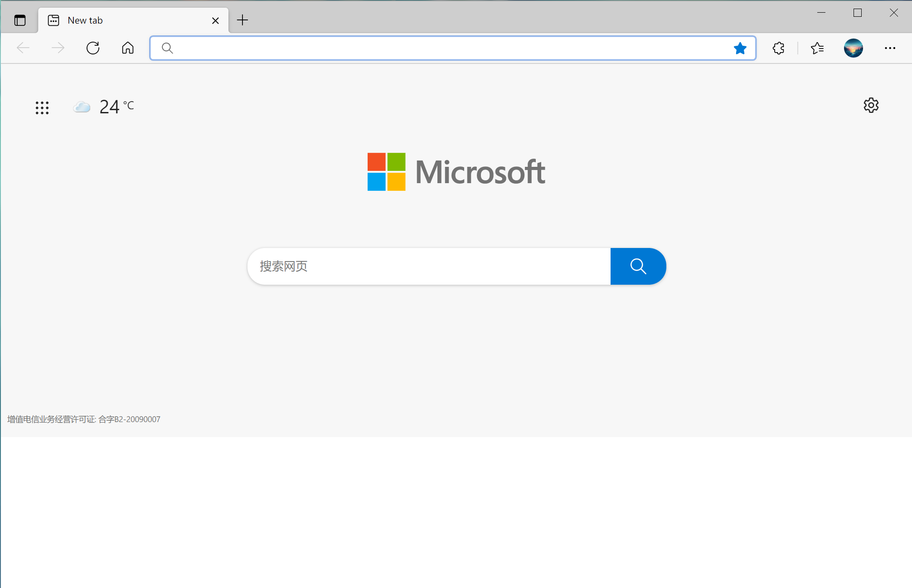The width and height of the screenshot is (912, 588).
Task: Open the user profile avatar
Action: pyautogui.click(x=853, y=48)
